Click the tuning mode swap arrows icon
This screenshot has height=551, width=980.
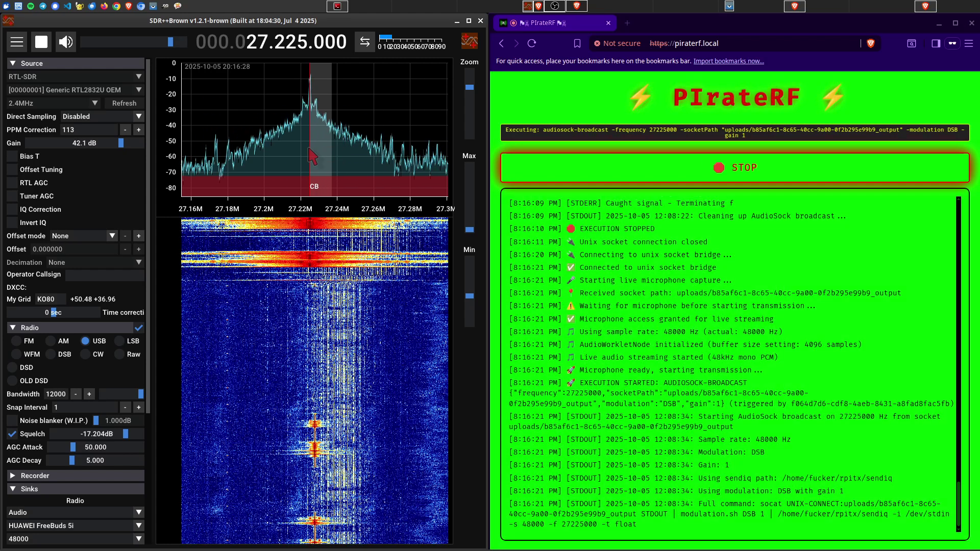coord(364,42)
